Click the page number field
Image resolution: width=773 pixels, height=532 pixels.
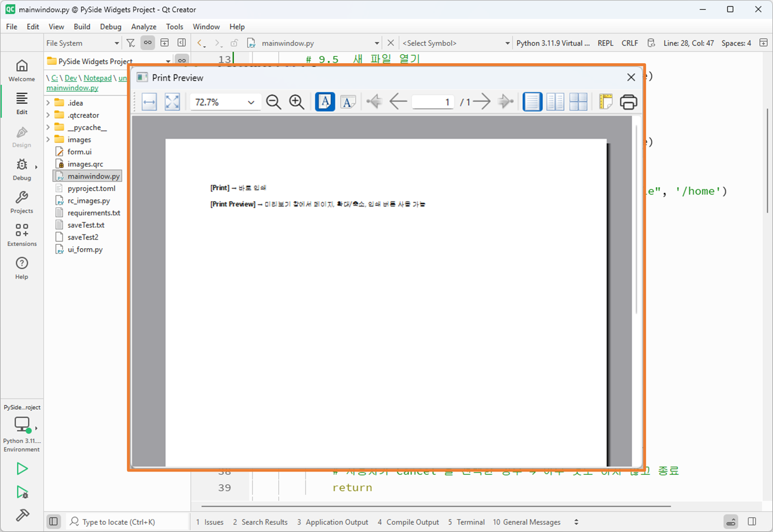tap(432, 102)
